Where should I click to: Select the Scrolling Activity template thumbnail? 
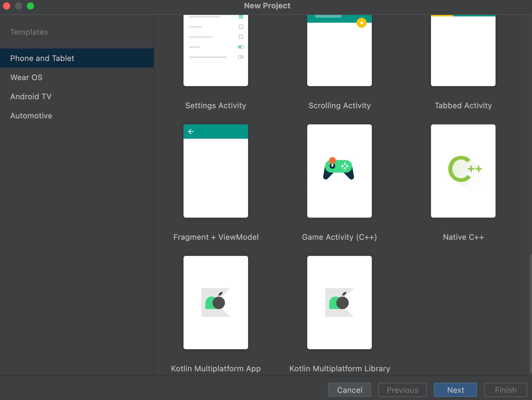click(339, 50)
